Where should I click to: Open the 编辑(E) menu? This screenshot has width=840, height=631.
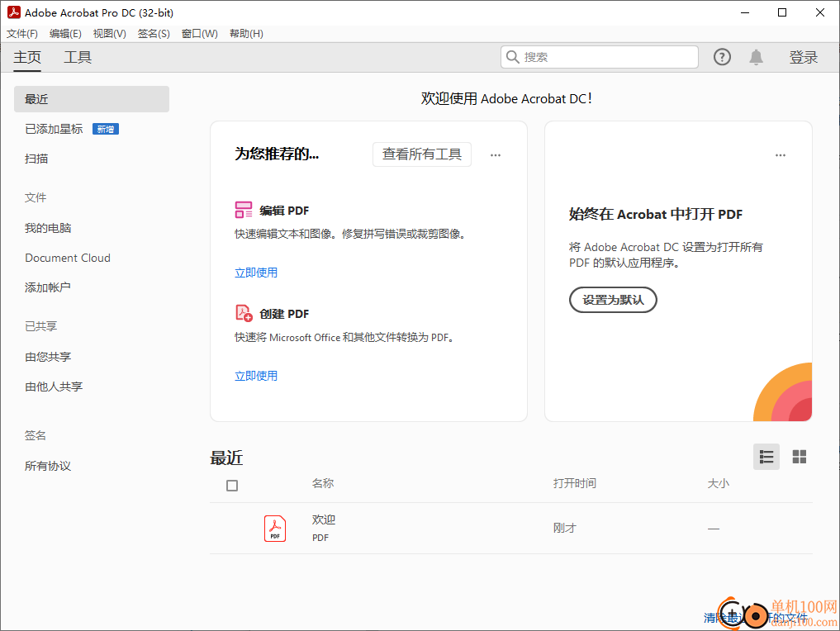pyautogui.click(x=65, y=34)
